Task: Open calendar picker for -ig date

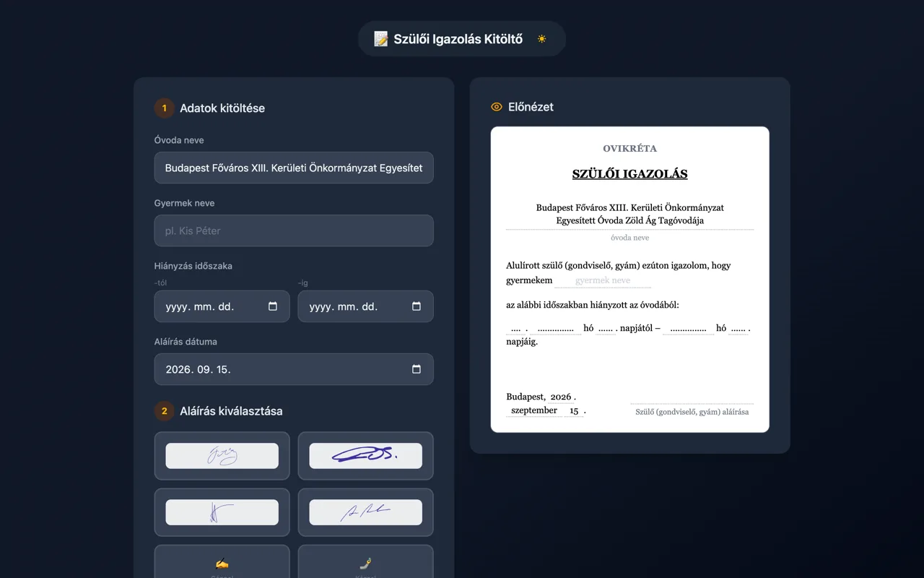Action: pyautogui.click(x=417, y=306)
